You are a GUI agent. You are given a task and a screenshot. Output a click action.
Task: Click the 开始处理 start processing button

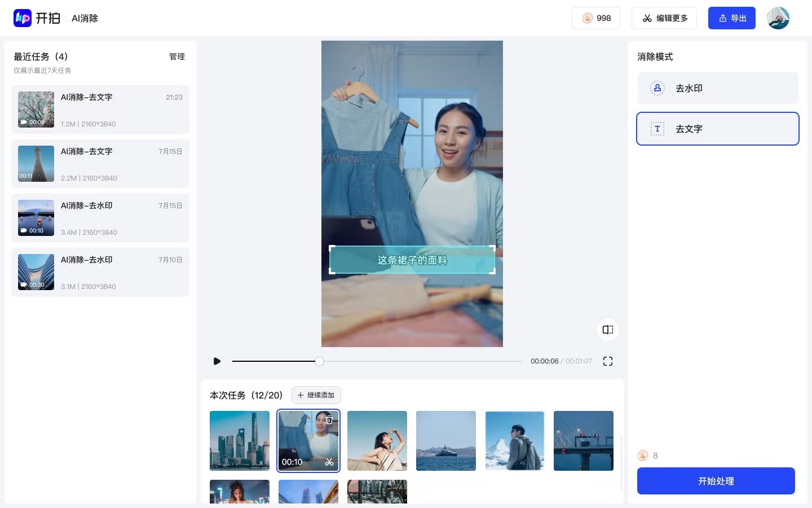[x=716, y=481]
